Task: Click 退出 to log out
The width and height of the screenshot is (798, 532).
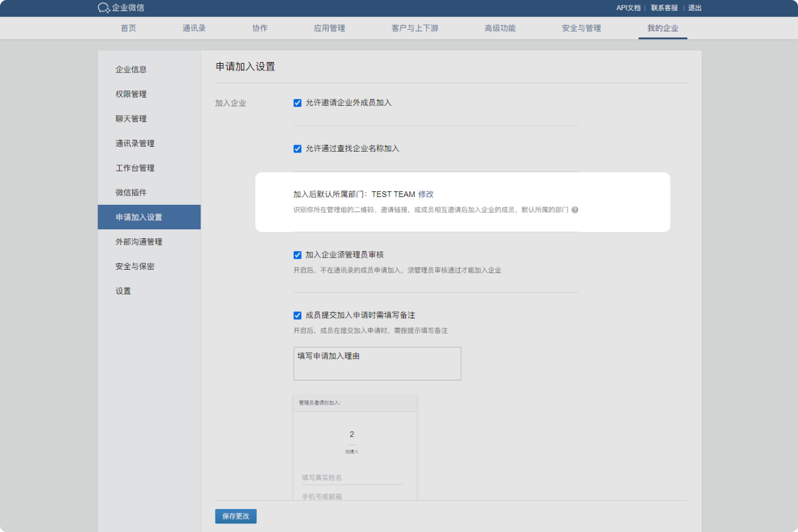Action: tap(695, 8)
